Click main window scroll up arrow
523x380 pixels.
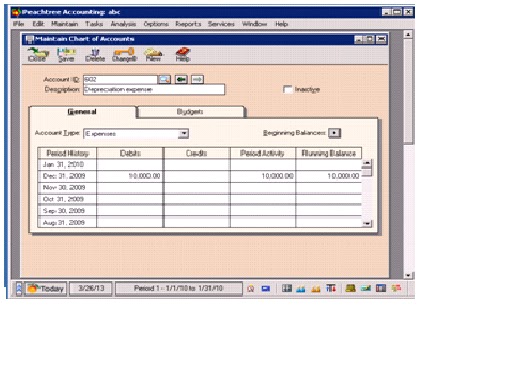pyautogui.click(x=408, y=34)
